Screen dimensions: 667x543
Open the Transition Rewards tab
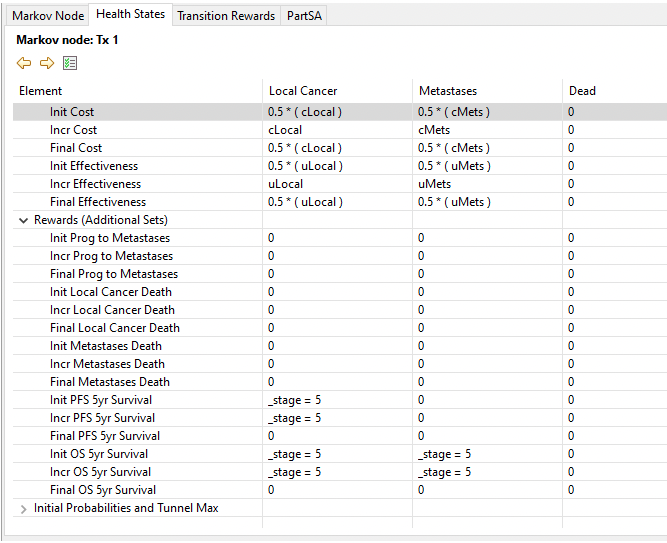226,16
